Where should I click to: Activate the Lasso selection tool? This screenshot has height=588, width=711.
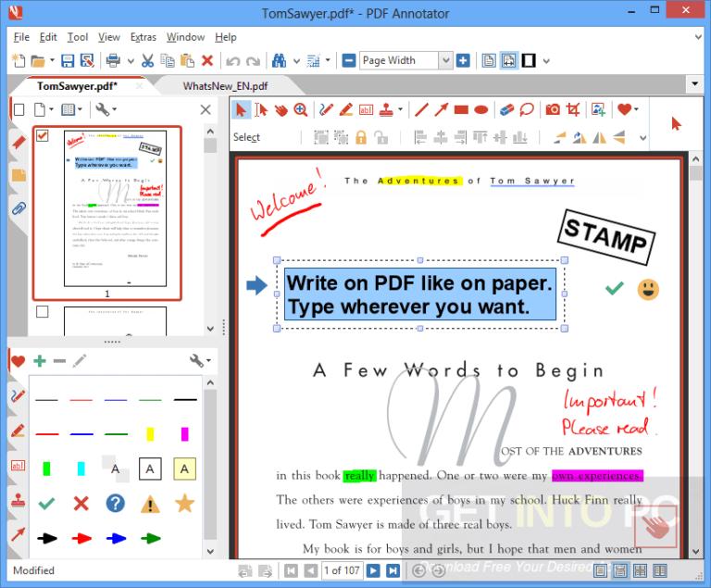click(527, 110)
